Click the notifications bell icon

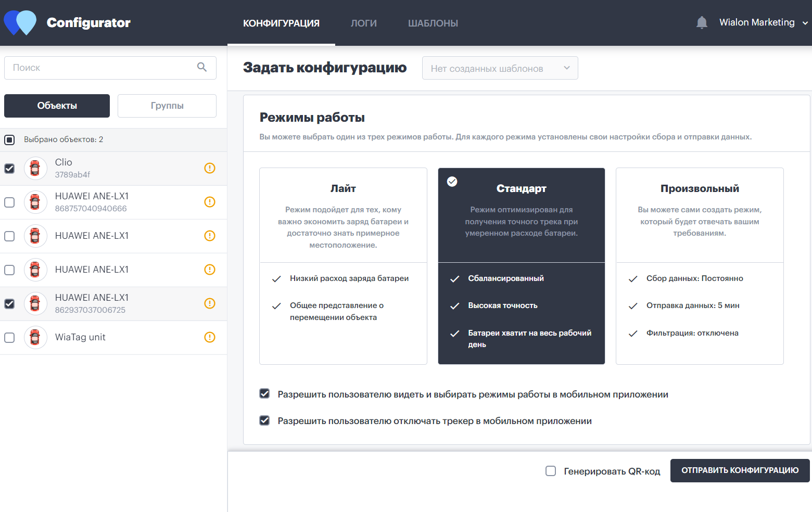(702, 22)
